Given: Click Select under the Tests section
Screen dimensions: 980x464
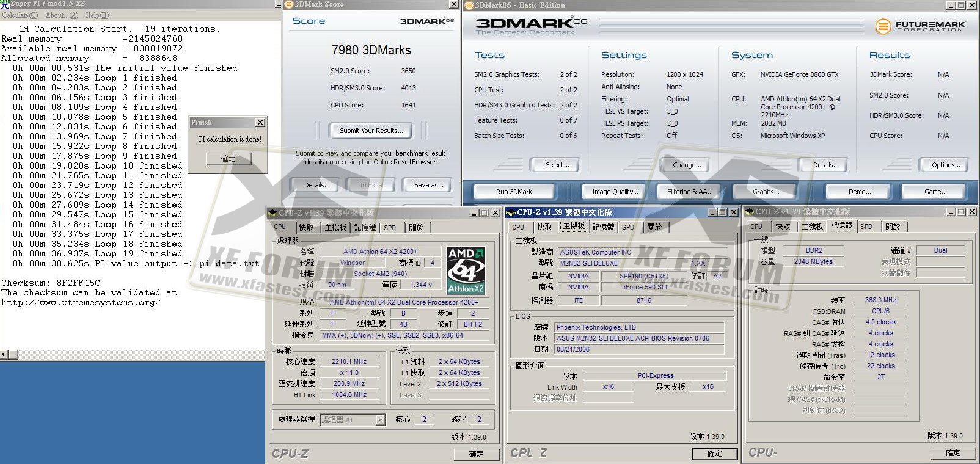Looking at the screenshot, I should coord(557,165).
